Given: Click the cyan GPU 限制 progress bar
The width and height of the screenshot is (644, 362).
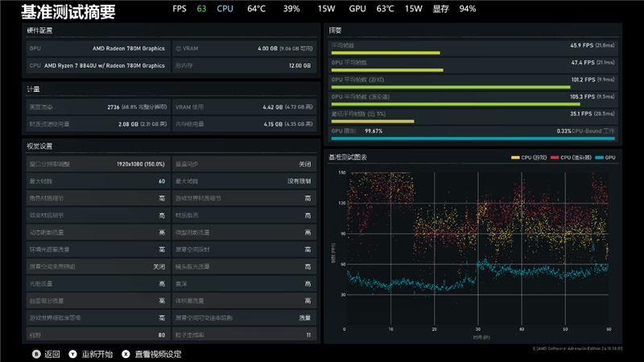Looking at the screenshot, I should 473,138.
